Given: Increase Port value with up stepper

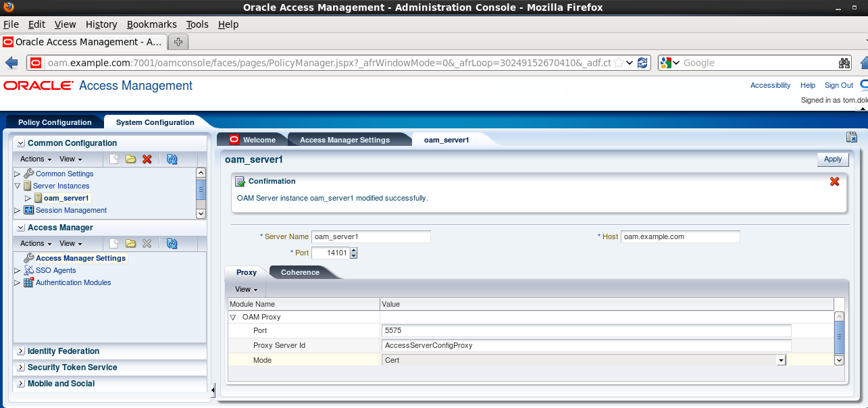Looking at the screenshot, I should pyautogui.click(x=353, y=251).
